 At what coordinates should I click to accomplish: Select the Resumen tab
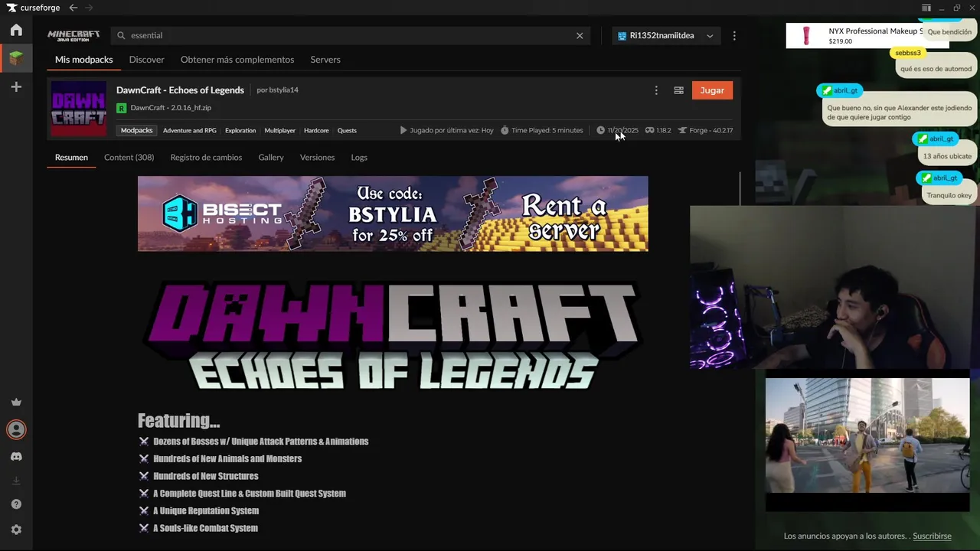click(71, 158)
